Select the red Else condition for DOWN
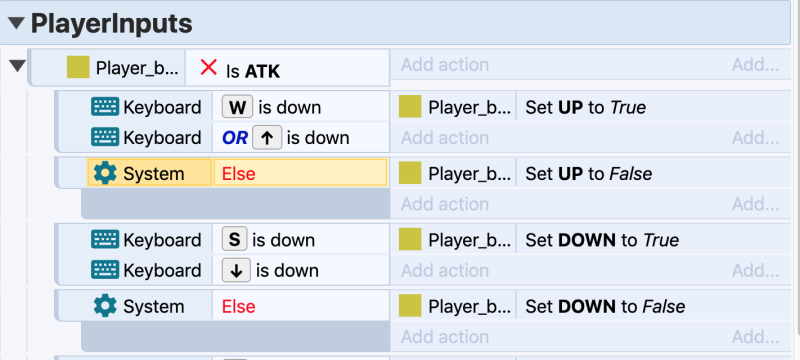 [x=238, y=306]
